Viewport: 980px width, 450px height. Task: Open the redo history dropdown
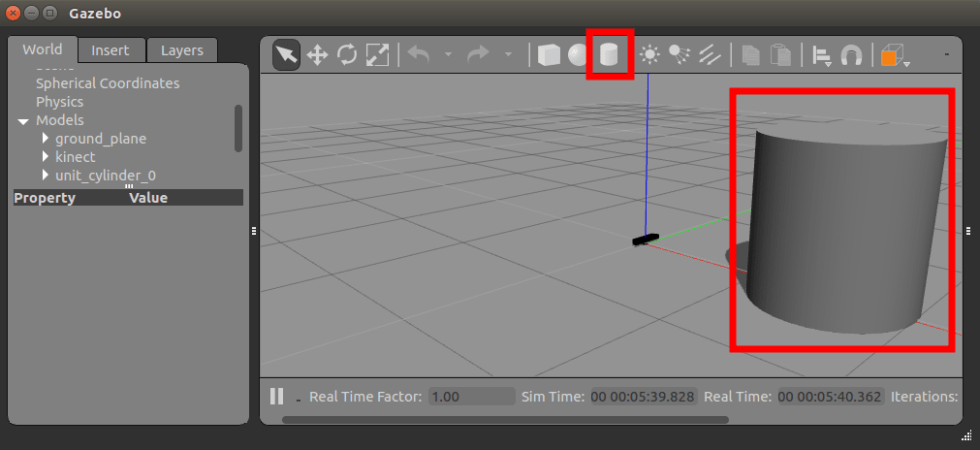click(x=508, y=55)
